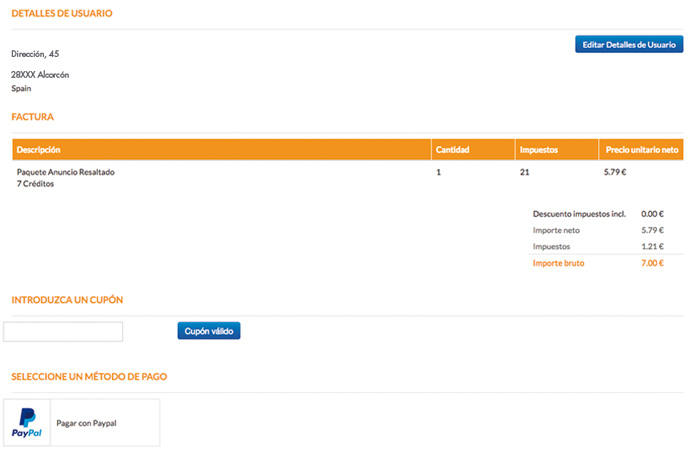Click the '7 Créditos' text in the invoice
The width and height of the screenshot is (700, 449).
pos(36,184)
